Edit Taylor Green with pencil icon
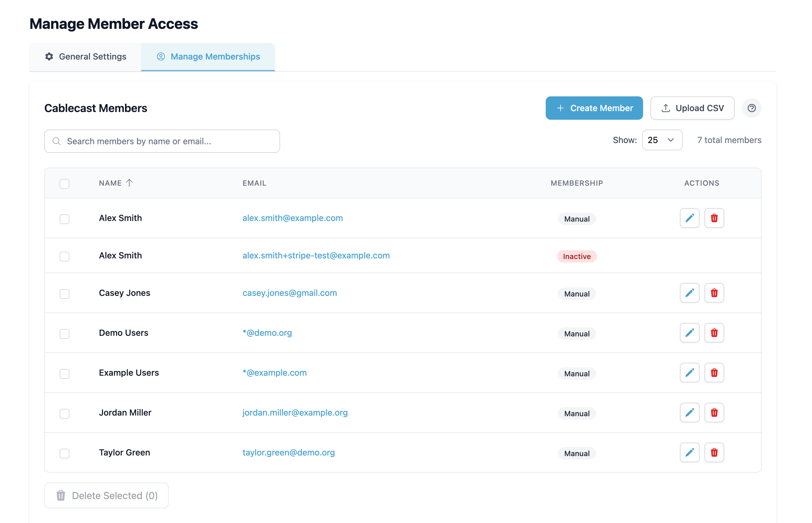This screenshot has height=523, width=812. 689,452
